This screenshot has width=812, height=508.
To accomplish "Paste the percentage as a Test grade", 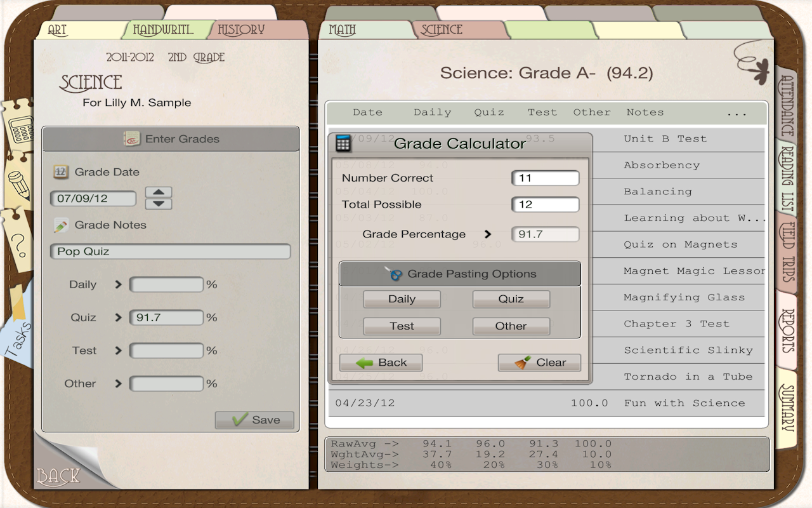I will point(402,326).
